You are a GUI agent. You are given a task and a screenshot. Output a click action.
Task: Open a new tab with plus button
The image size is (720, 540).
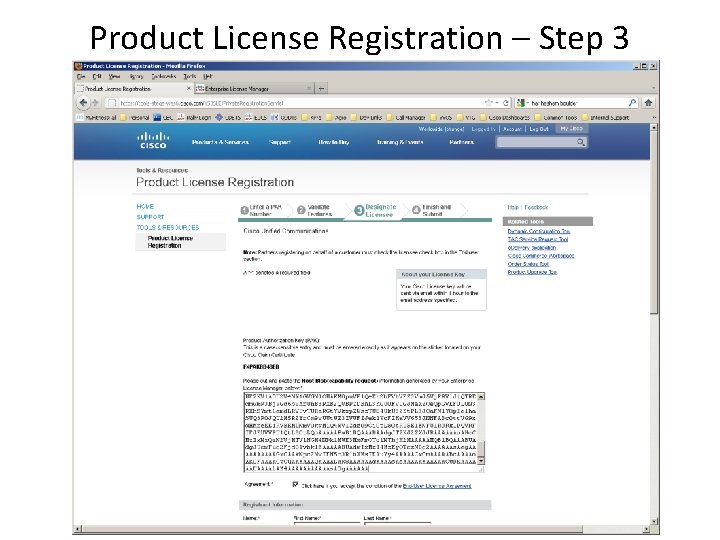tap(321, 88)
